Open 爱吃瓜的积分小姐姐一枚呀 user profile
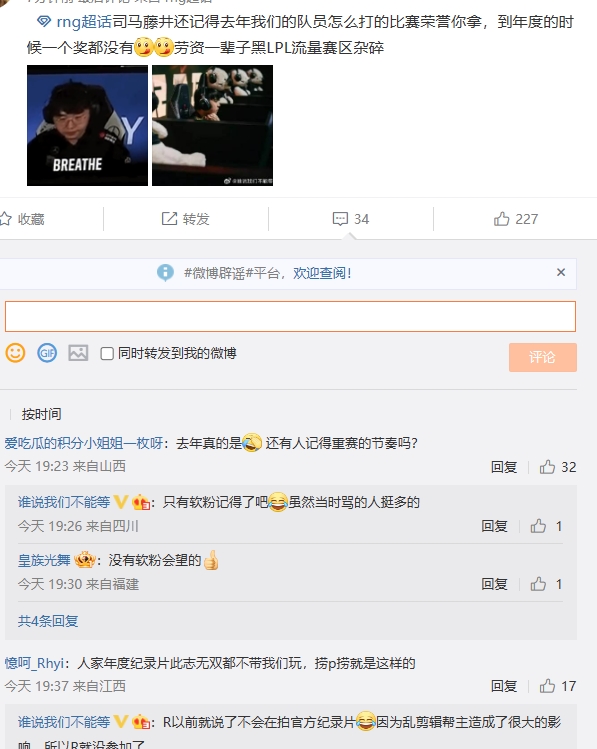Viewport: 597px width, 749px height. click(x=84, y=443)
